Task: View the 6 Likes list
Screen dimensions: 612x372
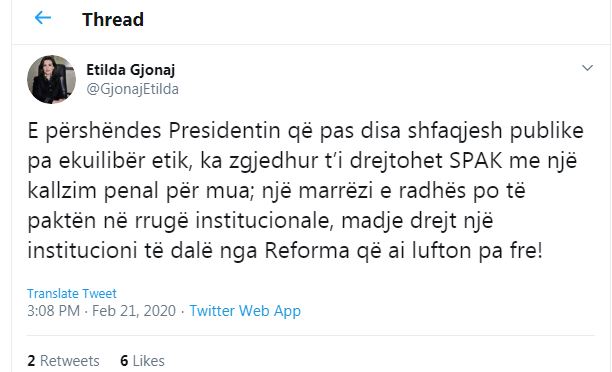Action: 142,361
